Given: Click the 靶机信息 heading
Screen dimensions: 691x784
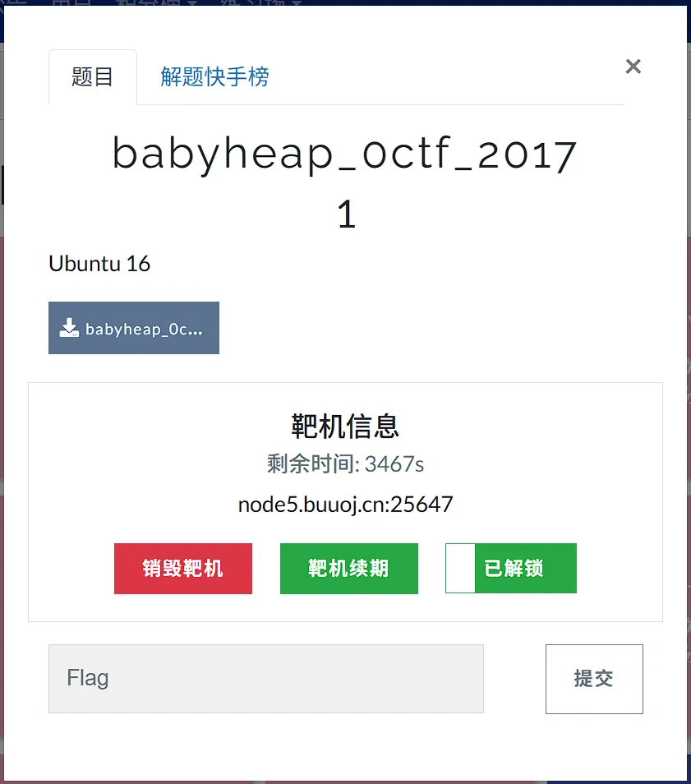Looking at the screenshot, I should coord(345,427).
